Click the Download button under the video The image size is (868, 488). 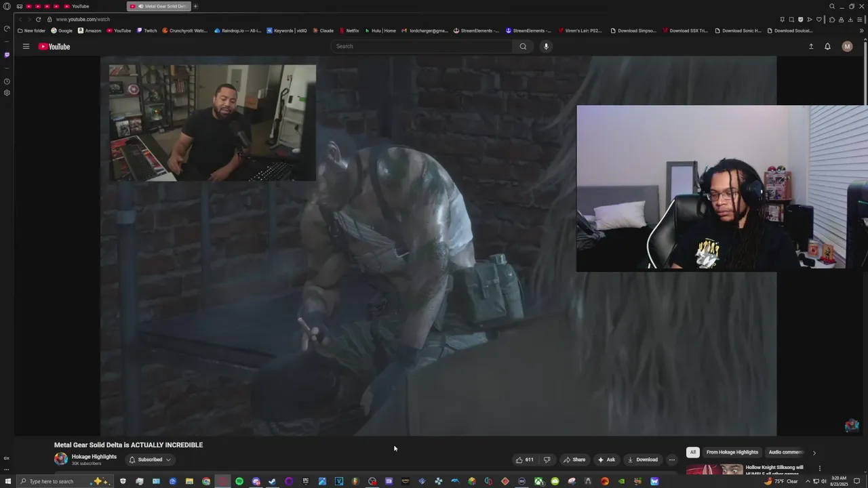(642, 460)
